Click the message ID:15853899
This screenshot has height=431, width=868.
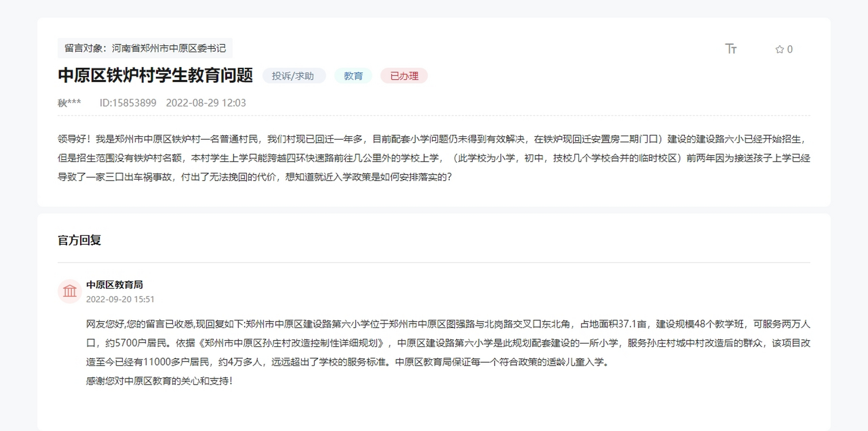click(128, 103)
